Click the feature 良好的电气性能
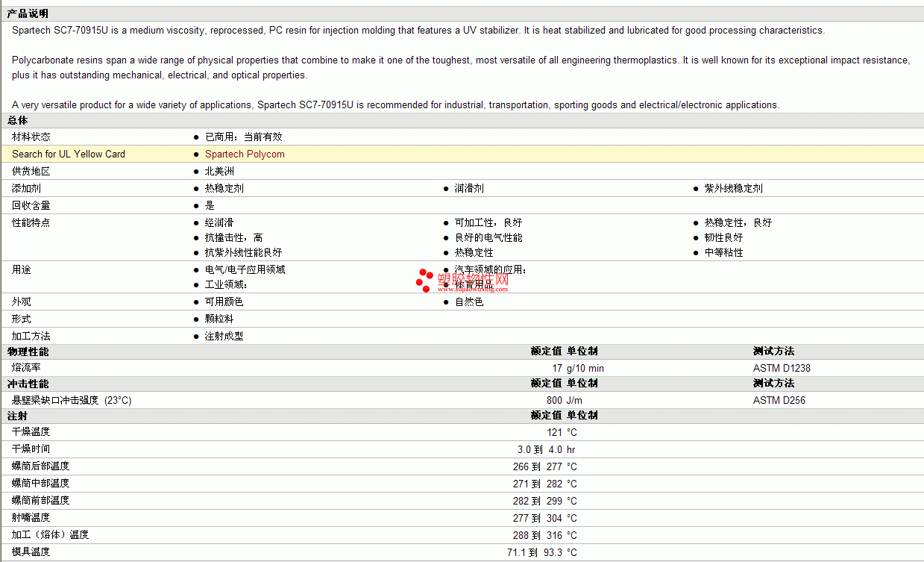This screenshot has width=924, height=562. [x=488, y=237]
